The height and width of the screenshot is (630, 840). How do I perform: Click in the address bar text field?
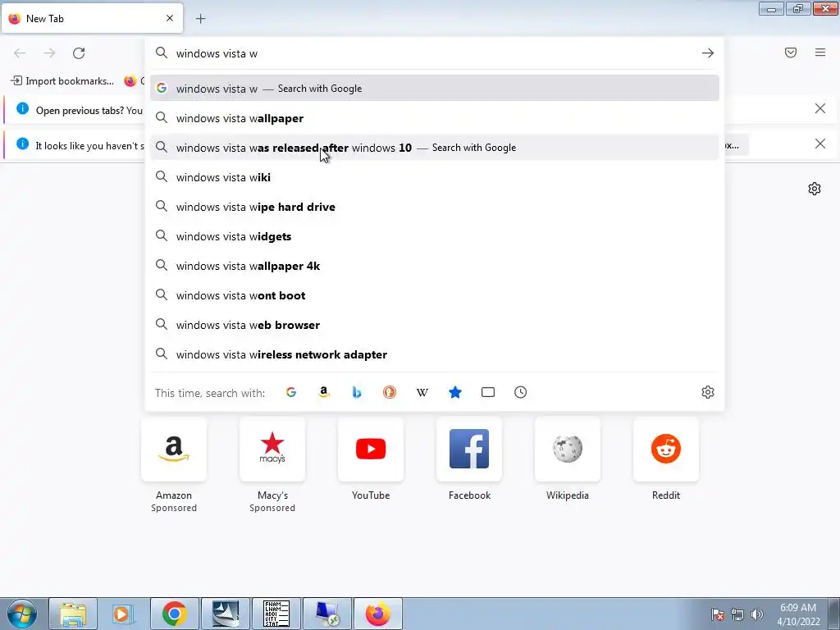click(x=434, y=53)
